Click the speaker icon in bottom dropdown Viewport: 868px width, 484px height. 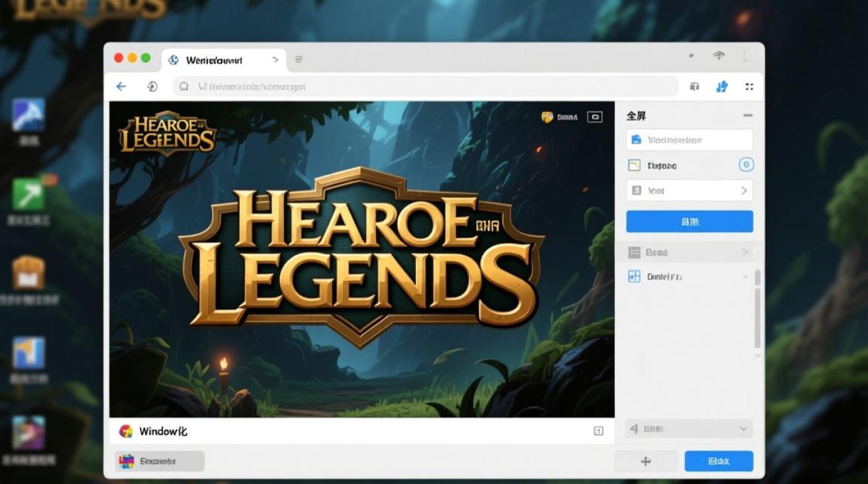[x=634, y=429]
